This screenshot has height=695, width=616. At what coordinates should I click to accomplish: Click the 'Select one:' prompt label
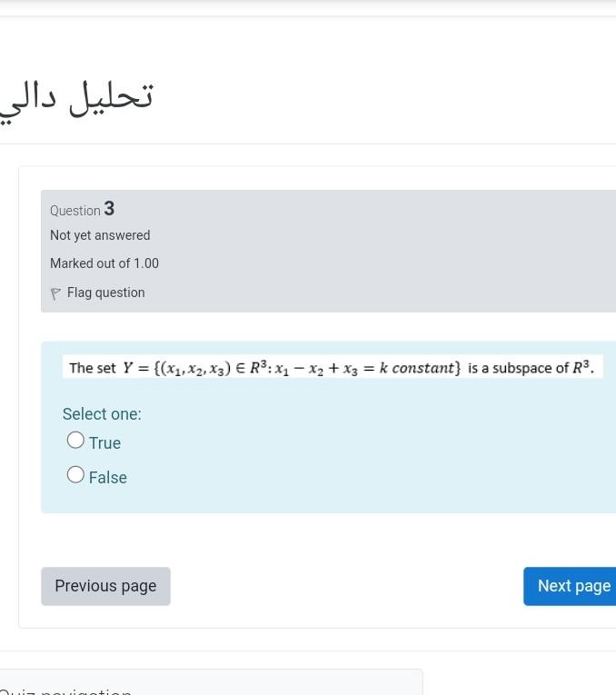(102, 414)
